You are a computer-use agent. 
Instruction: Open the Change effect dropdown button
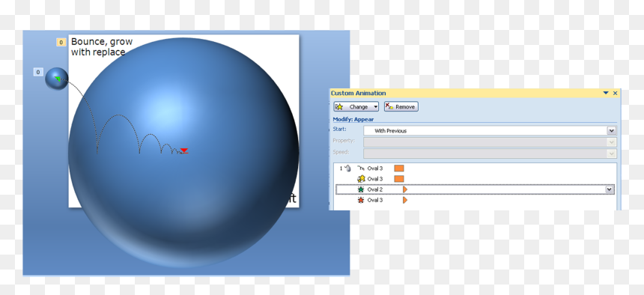[356, 107]
